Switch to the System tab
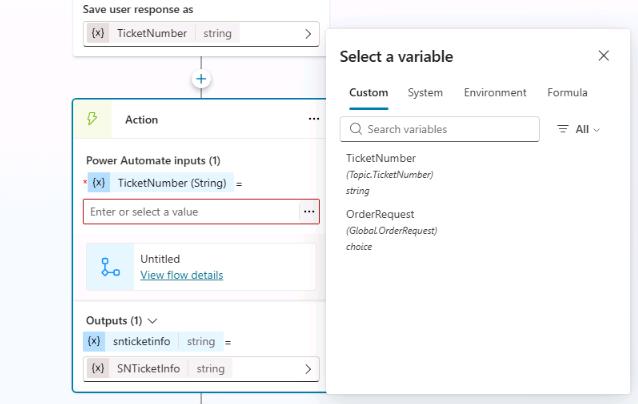The height and width of the screenshot is (404, 638). click(x=425, y=93)
